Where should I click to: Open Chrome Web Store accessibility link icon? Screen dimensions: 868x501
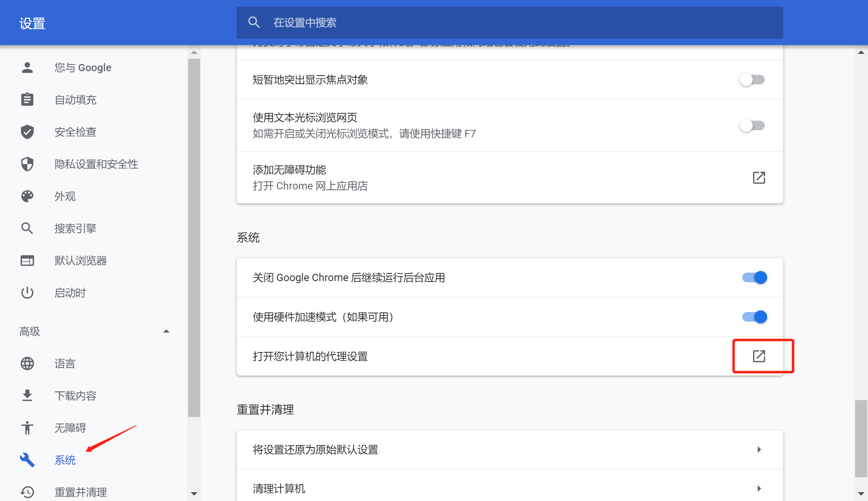coord(759,178)
